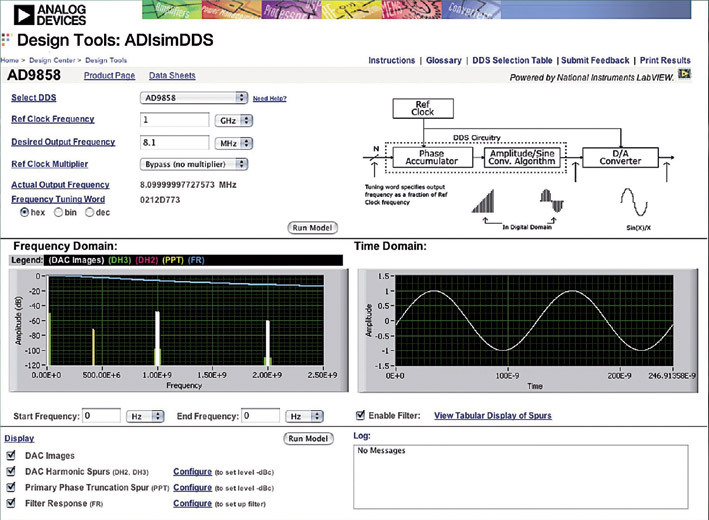Click the Ref Clock block in the diagram
The image size is (709, 520).
click(423, 109)
